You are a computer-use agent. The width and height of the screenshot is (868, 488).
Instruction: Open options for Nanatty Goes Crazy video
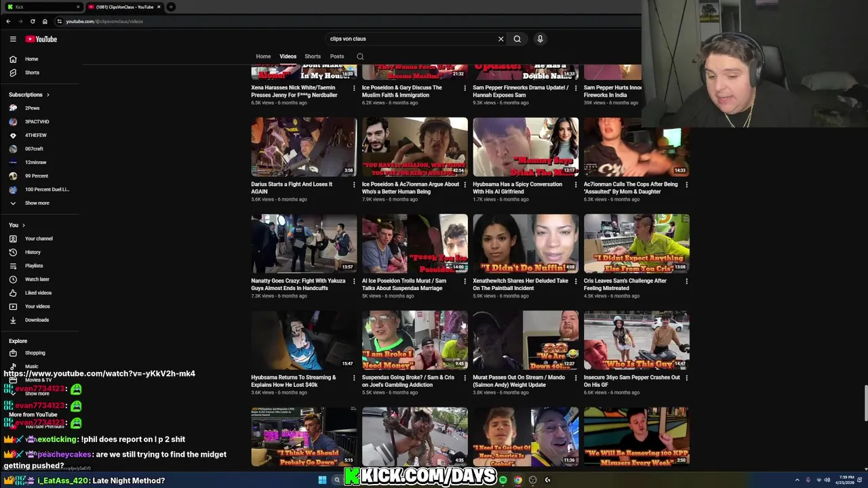354,281
